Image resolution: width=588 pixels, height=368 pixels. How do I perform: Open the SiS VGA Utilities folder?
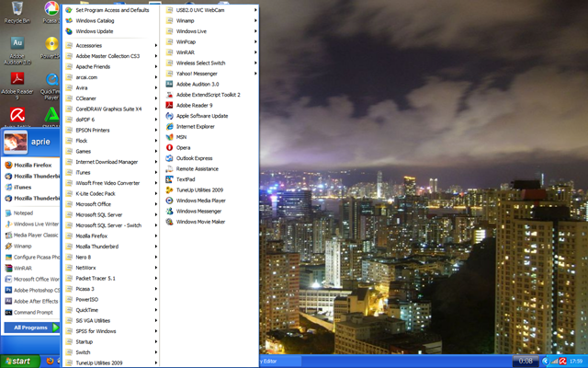111,321
